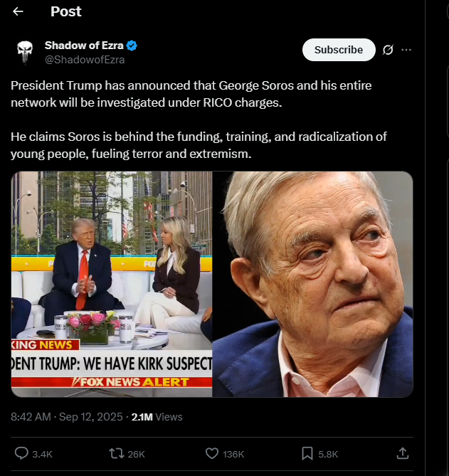Viewport: 449px width, 476px height.
Task: Open the Shadow of Ezra display name
Action: point(84,46)
